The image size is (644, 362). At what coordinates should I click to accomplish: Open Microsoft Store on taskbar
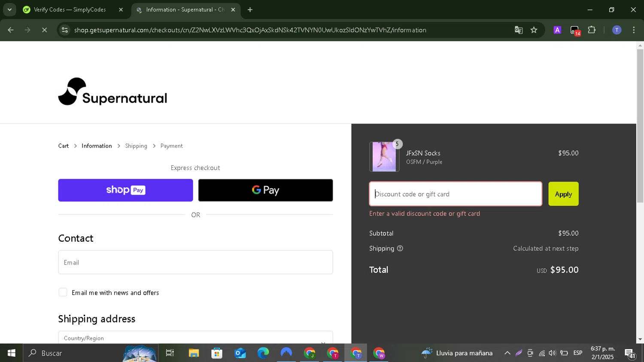pyautogui.click(x=217, y=353)
